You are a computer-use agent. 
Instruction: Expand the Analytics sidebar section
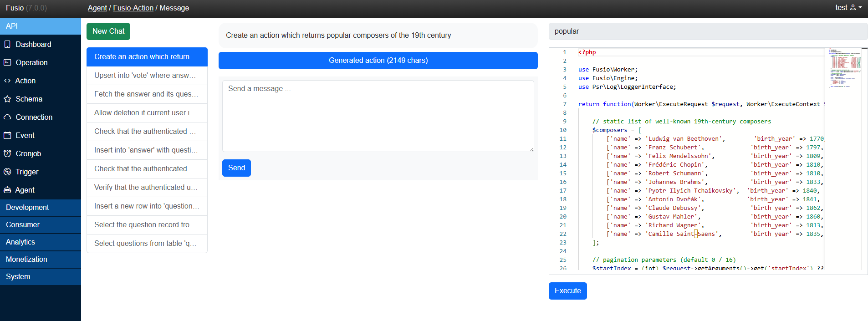[40, 242]
